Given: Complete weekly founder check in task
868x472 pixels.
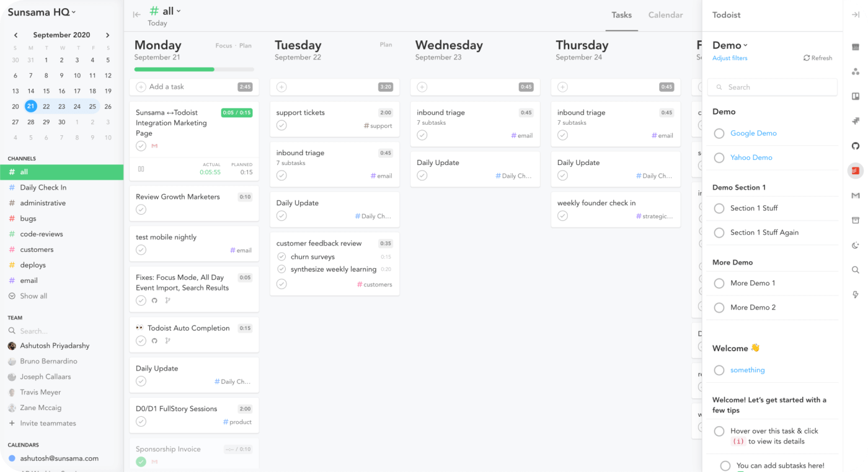Looking at the screenshot, I should click(x=562, y=216).
